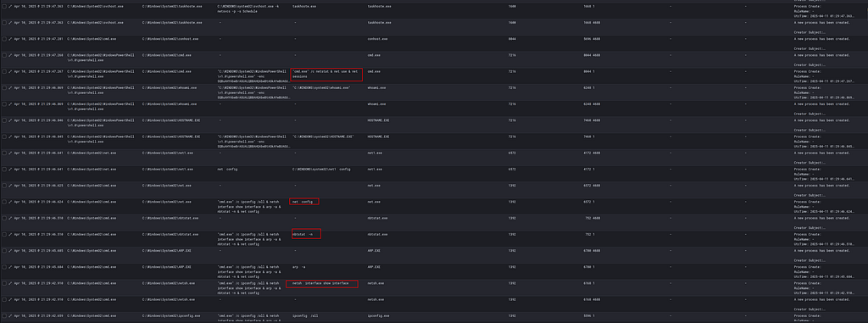868x323 pixels.
Task: Click the 5696 4688 process ID cell
Action: (591, 39)
